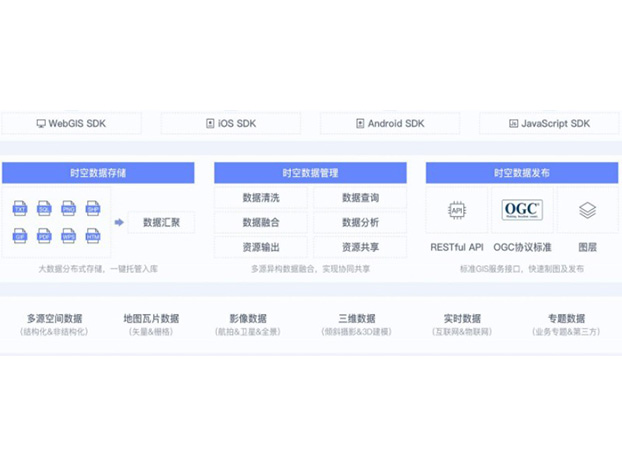Click the HTM file icon
The width and height of the screenshot is (622, 467).
coord(92,236)
